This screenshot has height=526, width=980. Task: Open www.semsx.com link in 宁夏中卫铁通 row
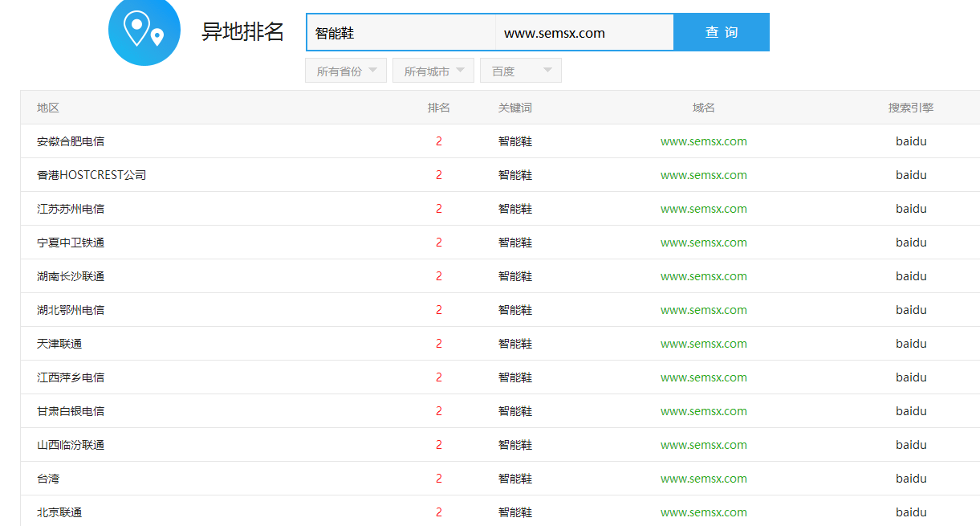tap(704, 243)
